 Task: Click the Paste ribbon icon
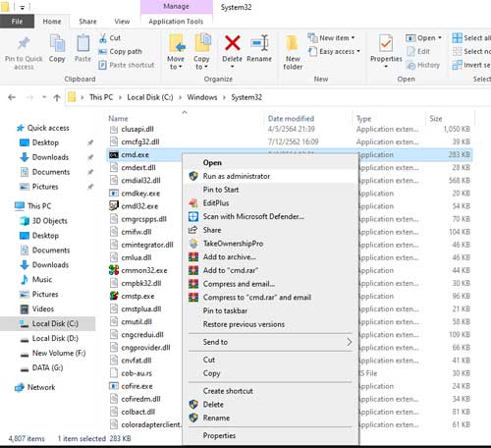point(82,44)
